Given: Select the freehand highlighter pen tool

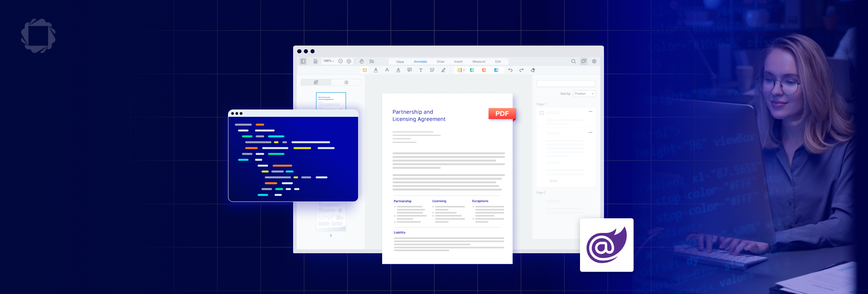Looking at the screenshot, I should [444, 70].
